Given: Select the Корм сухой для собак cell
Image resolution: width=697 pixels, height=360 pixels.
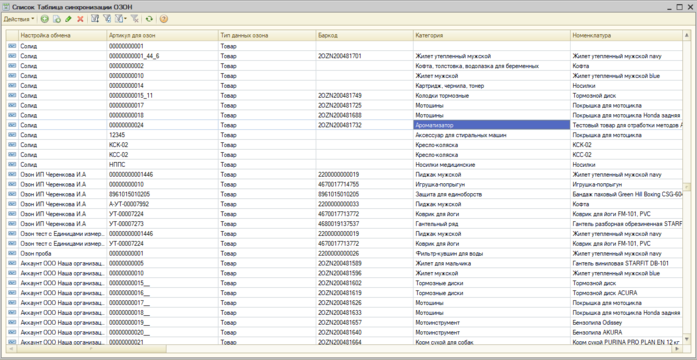Looking at the screenshot, I should point(492,342).
